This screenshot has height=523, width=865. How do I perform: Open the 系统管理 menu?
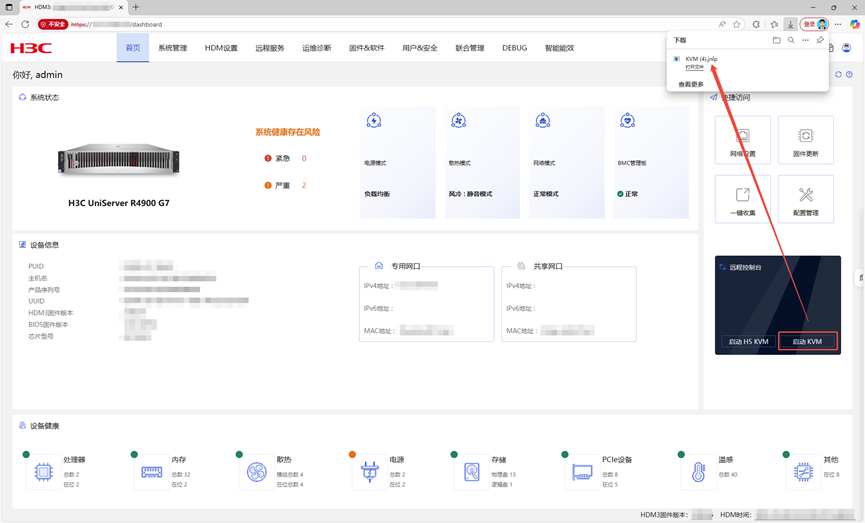click(x=172, y=48)
